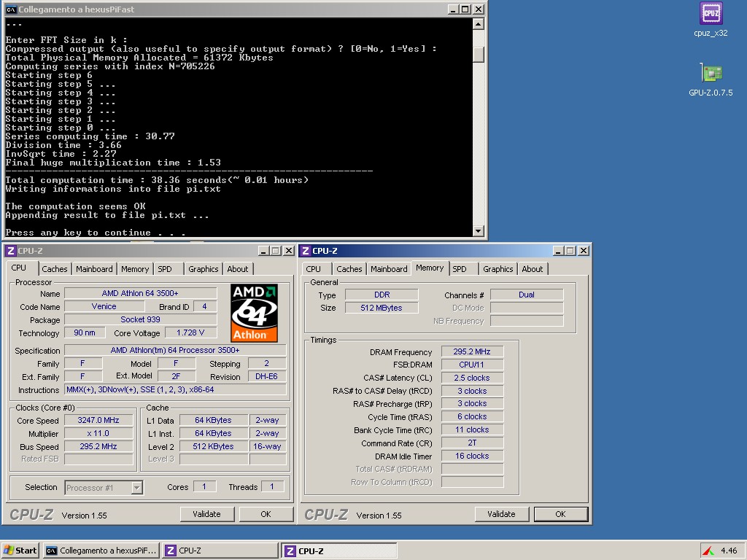The height and width of the screenshot is (560, 747).
Task: Click CAS# Latency value 2.5 clocks
Action: [472, 378]
